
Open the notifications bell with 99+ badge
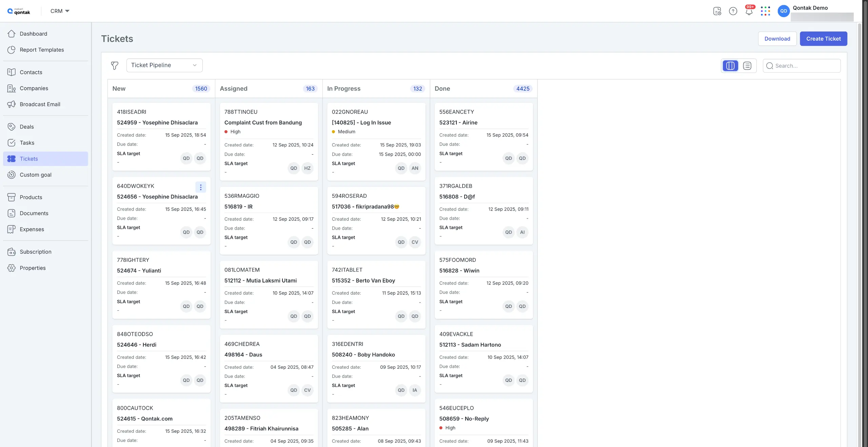[749, 11]
